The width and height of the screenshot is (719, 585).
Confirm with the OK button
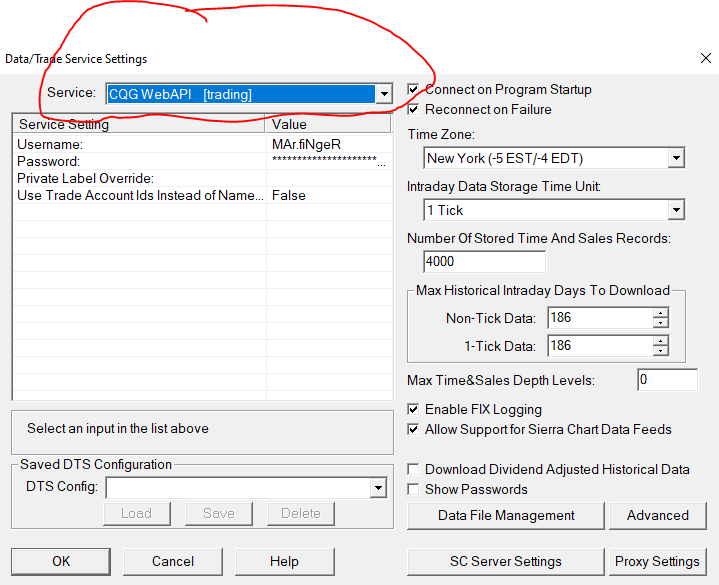point(61,562)
